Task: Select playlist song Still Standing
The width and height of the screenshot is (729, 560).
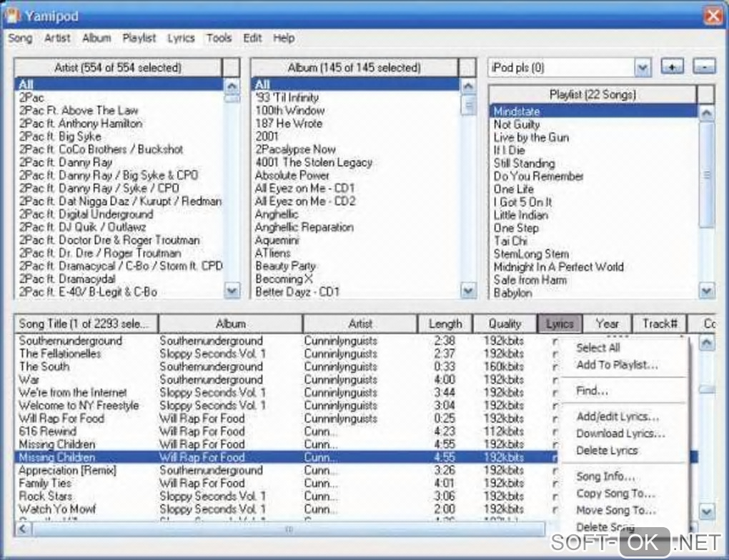Action: coord(594,163)
